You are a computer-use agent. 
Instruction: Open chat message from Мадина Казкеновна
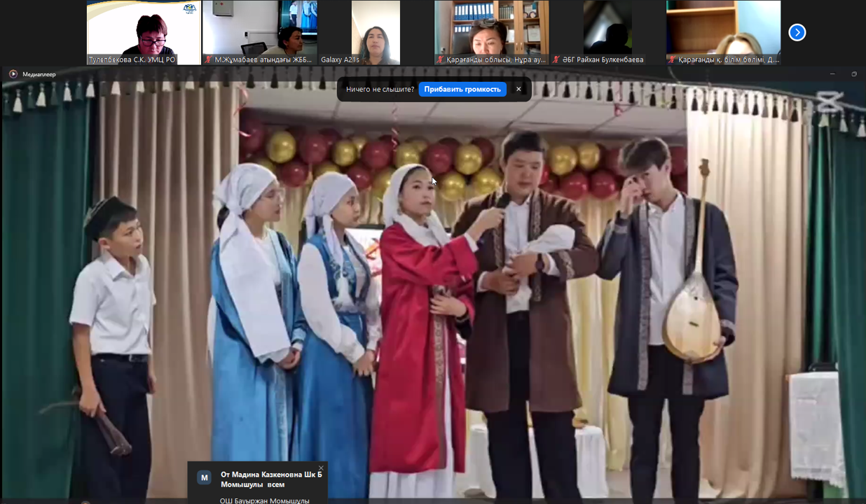(x=271, y=479)
